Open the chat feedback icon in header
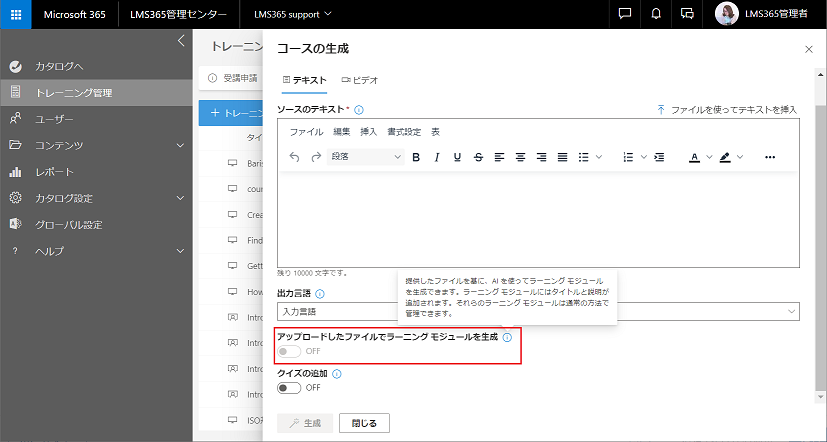The image size is (827, 442). click(x=625, y=14)
